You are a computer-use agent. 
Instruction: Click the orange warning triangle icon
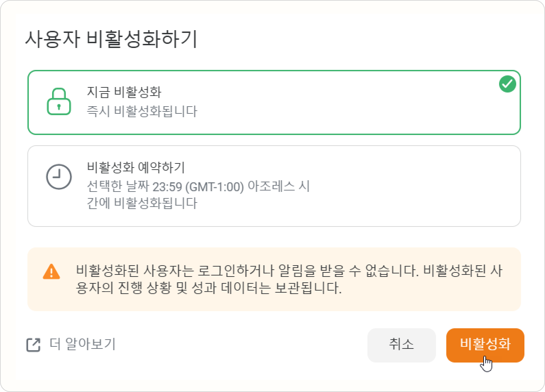51,271
